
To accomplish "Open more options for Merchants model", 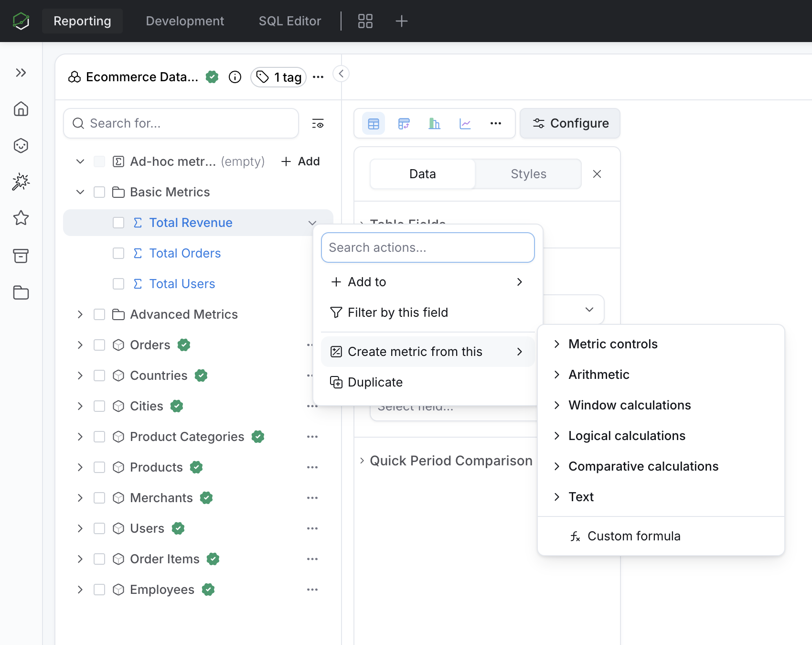I will pos(312,498).
